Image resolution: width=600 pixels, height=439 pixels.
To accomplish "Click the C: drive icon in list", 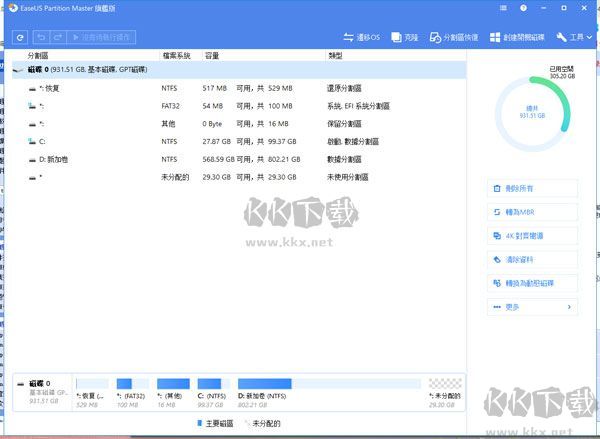I will pyautogui.click(x=32, y=142).
